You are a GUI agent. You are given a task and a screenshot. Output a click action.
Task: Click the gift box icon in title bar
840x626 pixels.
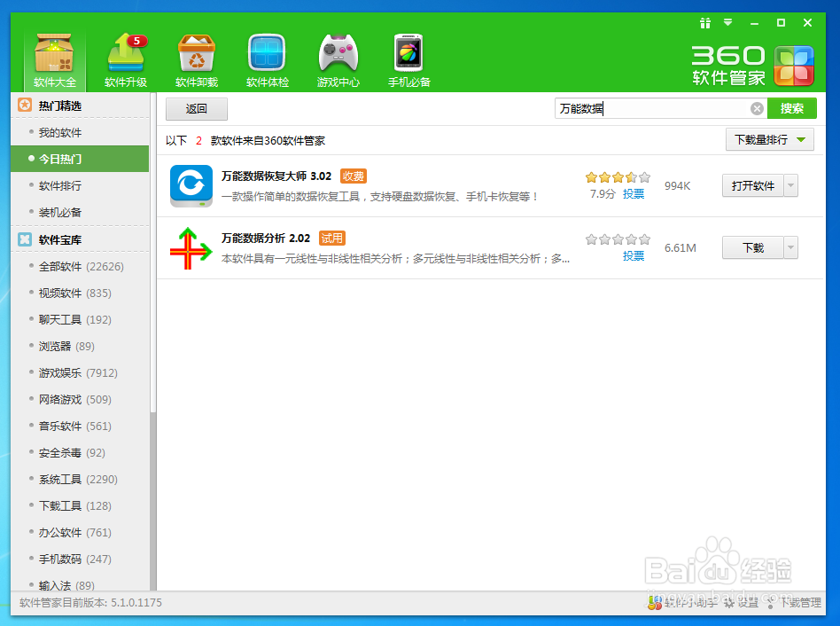[x=705, y=23]
